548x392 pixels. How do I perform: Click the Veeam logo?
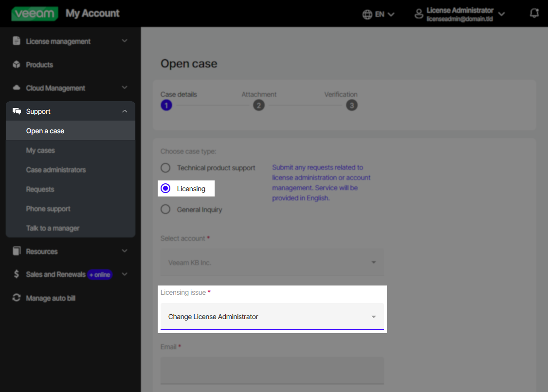35,13
